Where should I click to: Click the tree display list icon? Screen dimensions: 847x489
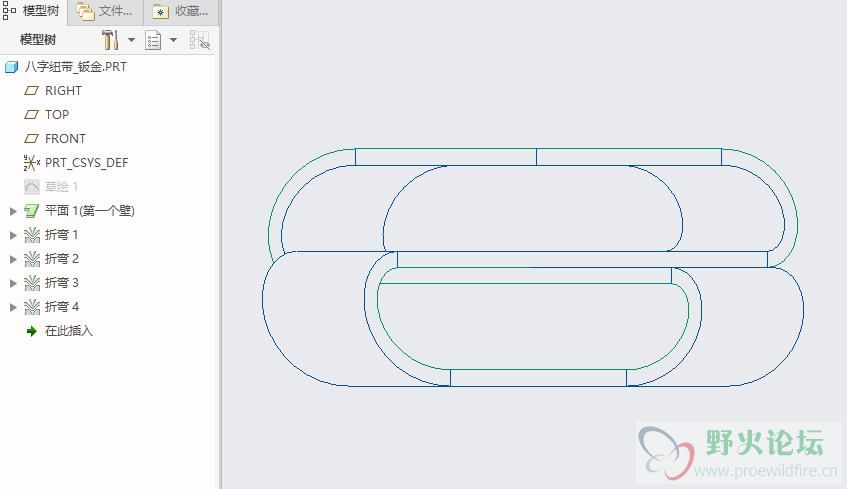point(153,41)
